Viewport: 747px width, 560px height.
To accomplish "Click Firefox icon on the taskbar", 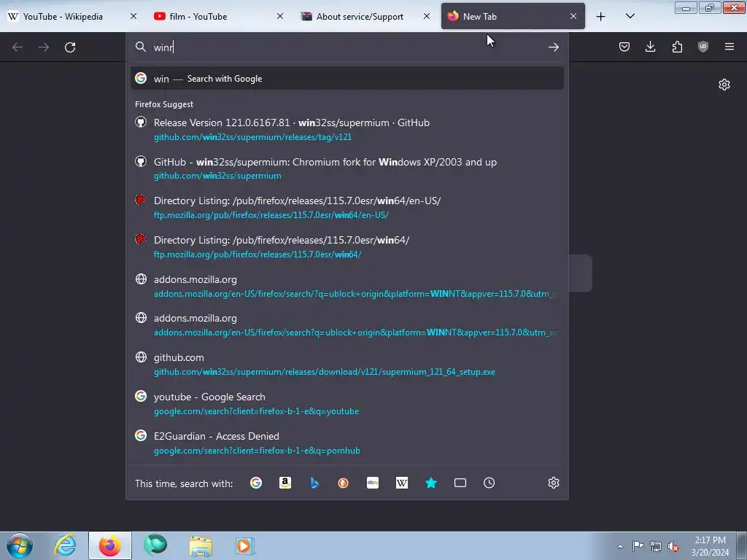I will (110, 545).
